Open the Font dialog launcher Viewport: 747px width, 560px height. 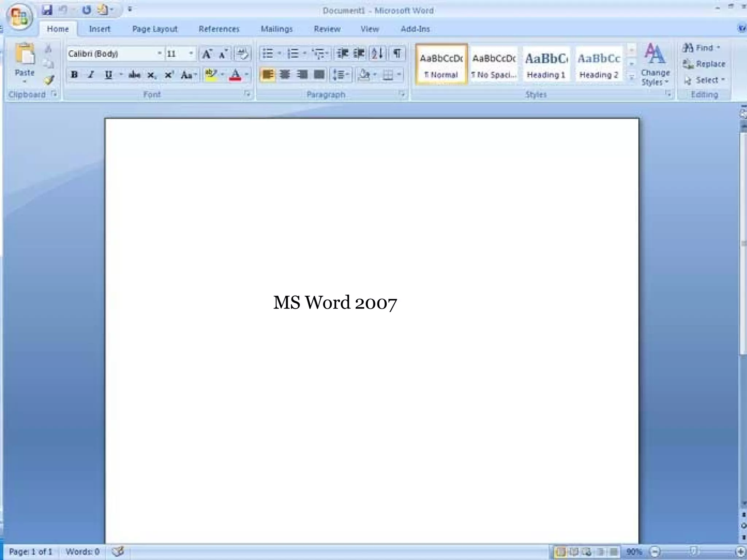point(248,94)
